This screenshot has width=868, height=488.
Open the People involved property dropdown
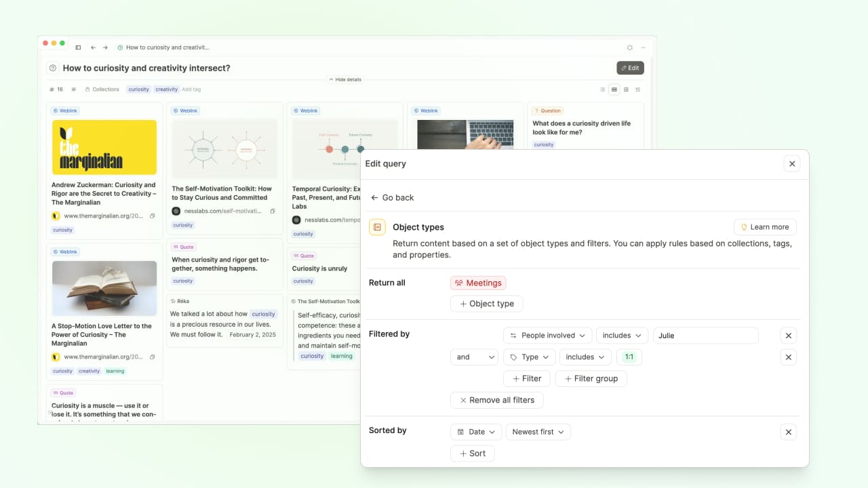tap(547, 335)
